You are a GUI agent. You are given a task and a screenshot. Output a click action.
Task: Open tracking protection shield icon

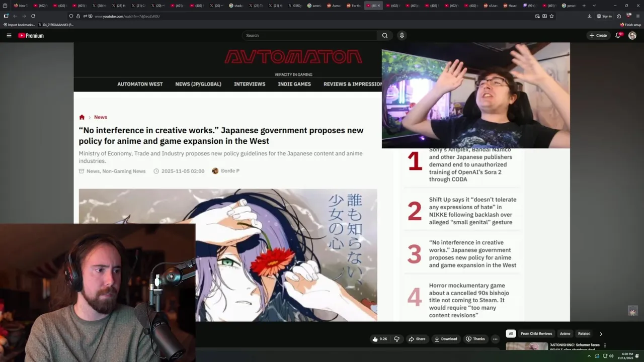click(x=71, y=16)
